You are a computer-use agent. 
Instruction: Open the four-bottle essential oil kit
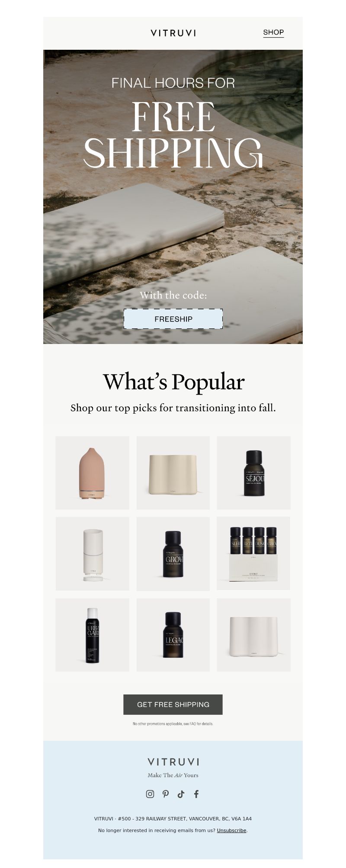coord(253,553)
